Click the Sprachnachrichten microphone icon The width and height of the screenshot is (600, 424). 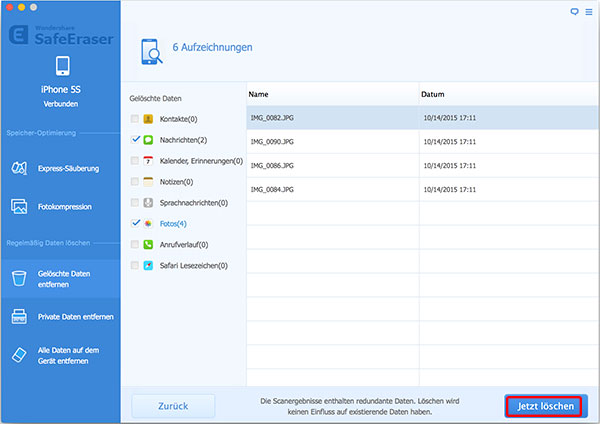click(x=148, y=202)
